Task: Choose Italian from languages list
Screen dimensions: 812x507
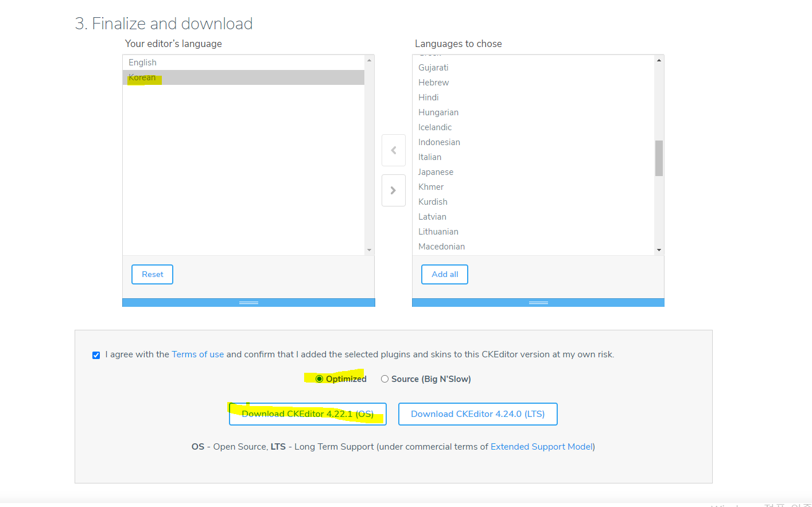Action: [x=533, y=157]
